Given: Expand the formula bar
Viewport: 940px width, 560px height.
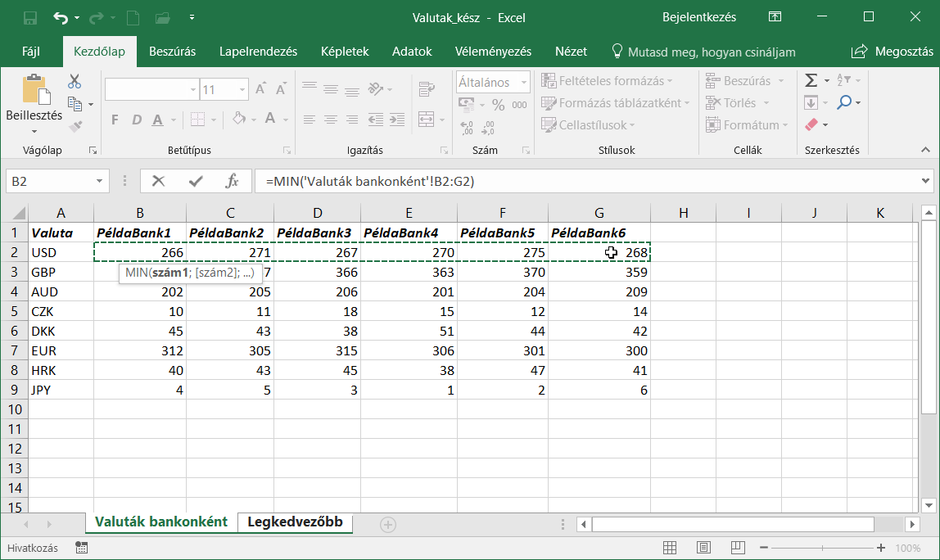Looking at the screenshot, I should 926,181.
